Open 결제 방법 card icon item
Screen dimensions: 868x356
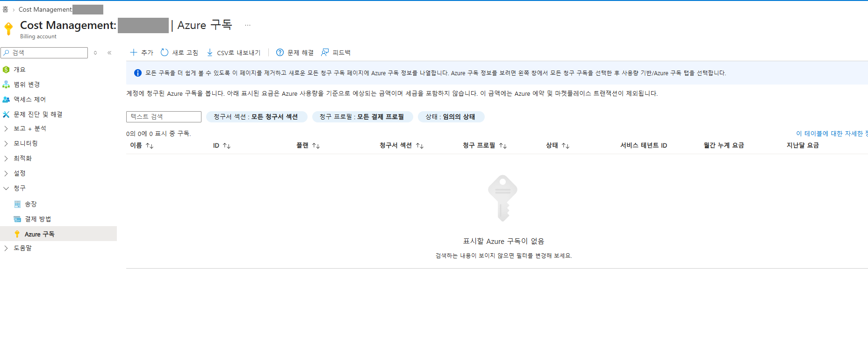tap(17, 219)
